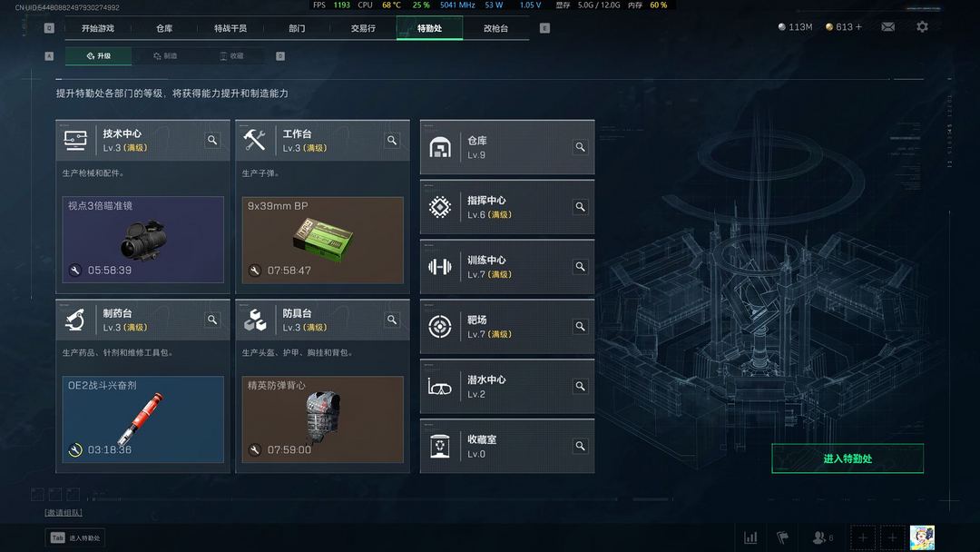Click the 潜水中心 magnifier icon

pyautogui.click(x=580, y=387)
